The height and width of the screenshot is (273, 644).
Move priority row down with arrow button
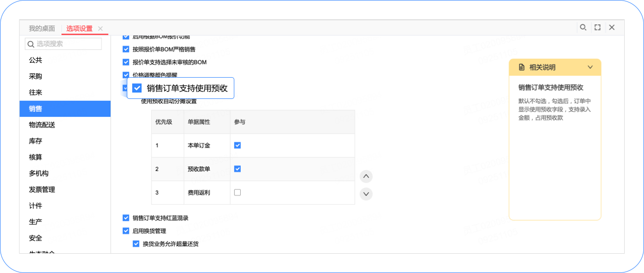tap(366, 194)
